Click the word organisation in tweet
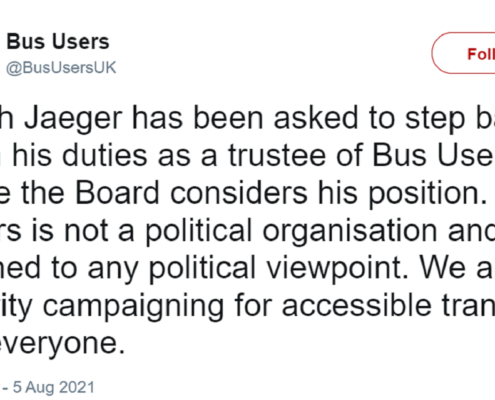 point(350,232)
